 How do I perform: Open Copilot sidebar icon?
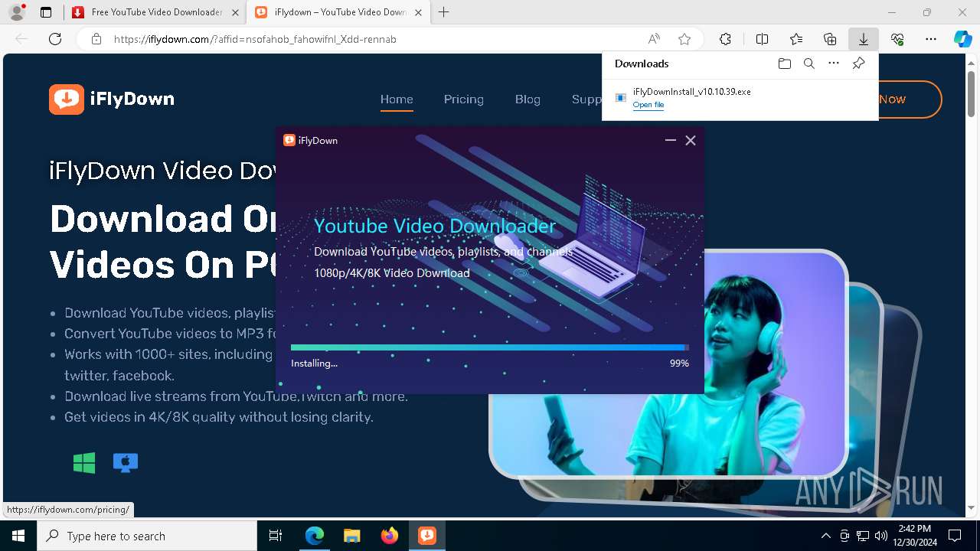coord(962,39)
